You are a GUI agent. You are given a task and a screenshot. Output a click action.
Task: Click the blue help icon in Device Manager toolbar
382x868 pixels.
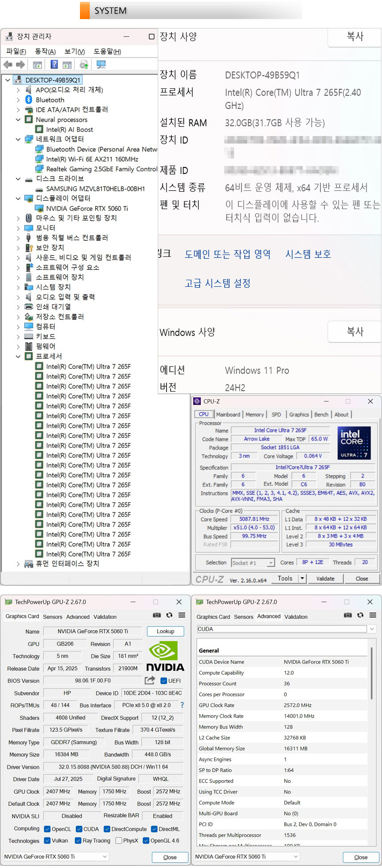tap(54, 65)
